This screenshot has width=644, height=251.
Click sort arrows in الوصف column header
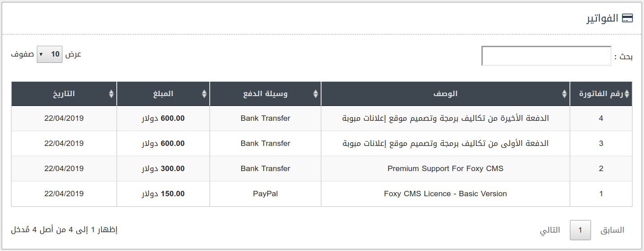pyautogui.click(x=565, y=94)
